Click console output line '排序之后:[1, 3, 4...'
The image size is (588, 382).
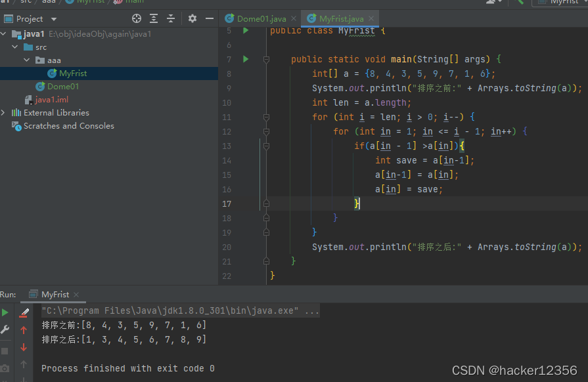pos(124,340)
